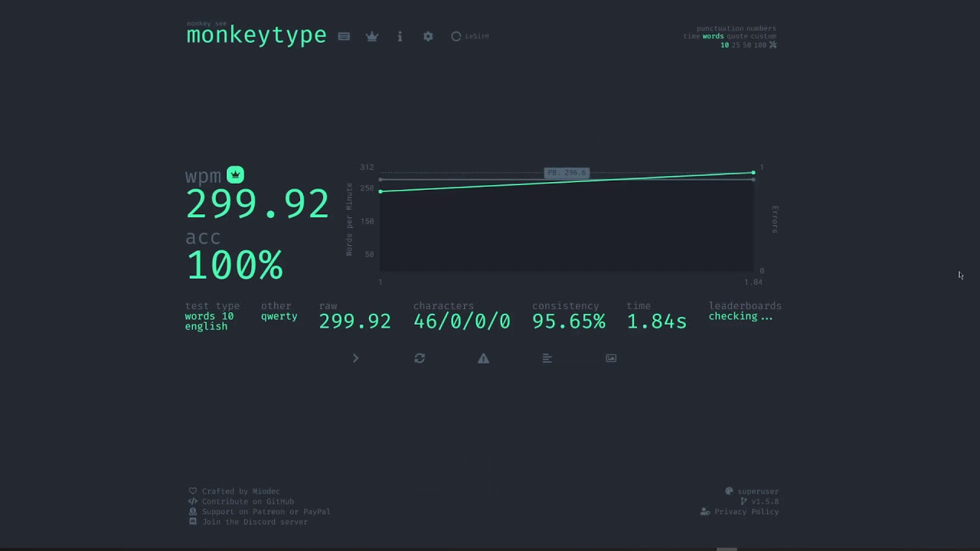Toggle numbers mode

click(x=761, y=28)
